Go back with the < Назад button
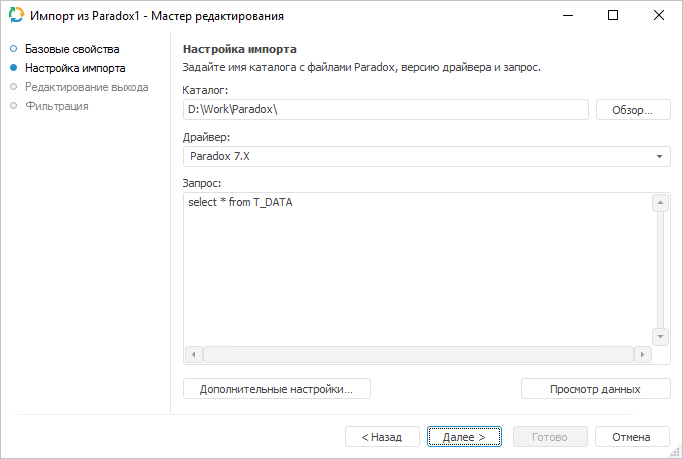Viewport: 683px width, 459px height. point(381,437)
